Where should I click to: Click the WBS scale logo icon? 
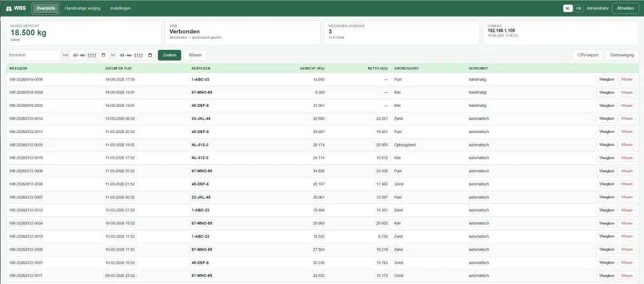click(9, 9)
